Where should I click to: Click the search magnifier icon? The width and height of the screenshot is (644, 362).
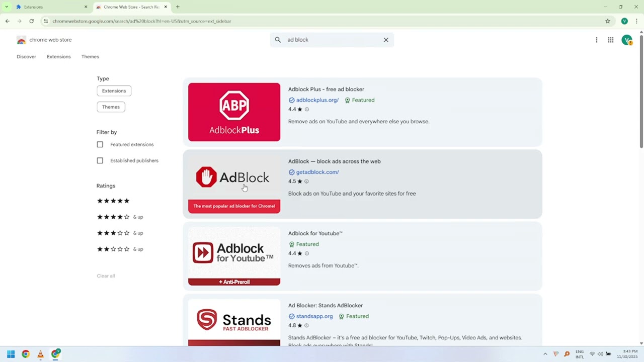pyautogui.click(x=278, y=40)
